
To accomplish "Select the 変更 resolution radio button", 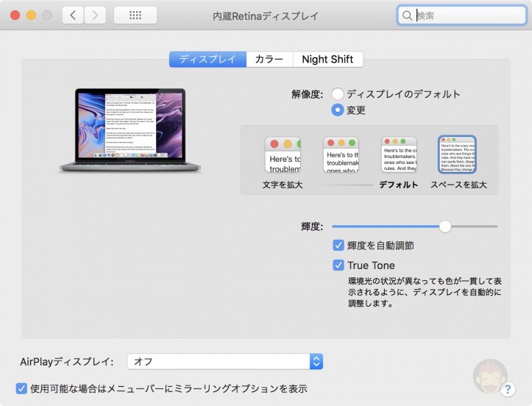I will (x=338, y=110).
